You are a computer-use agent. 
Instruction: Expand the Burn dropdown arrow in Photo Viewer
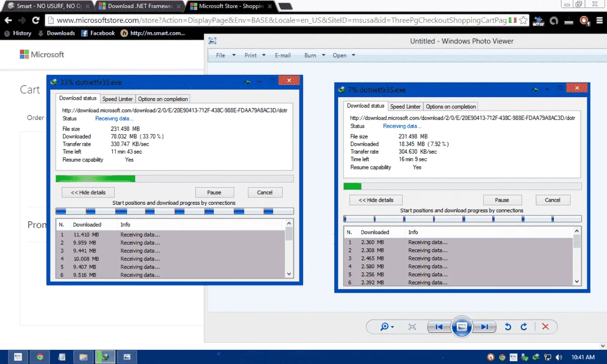(324, 56)
